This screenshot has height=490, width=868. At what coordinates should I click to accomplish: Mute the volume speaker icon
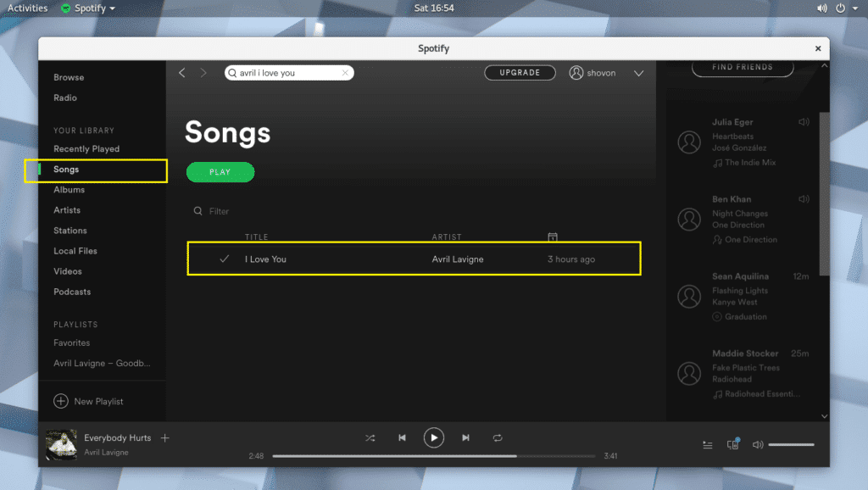[x=757, y=443]
